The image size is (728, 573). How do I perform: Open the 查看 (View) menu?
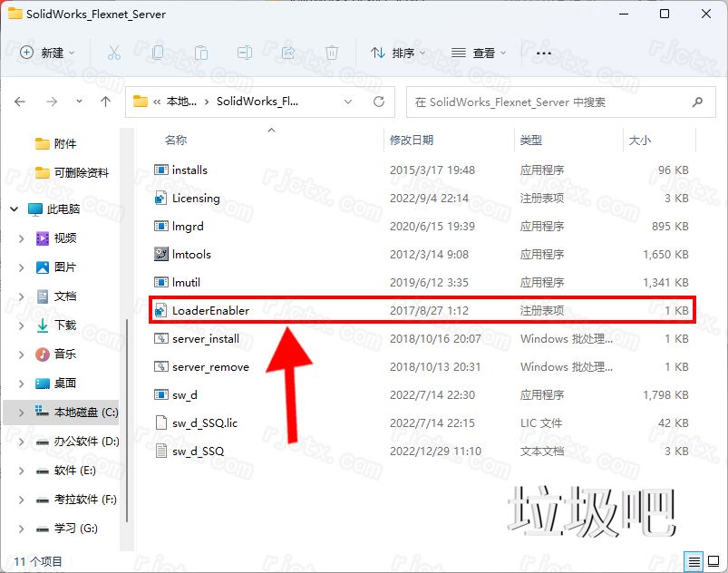pos(478,53)
